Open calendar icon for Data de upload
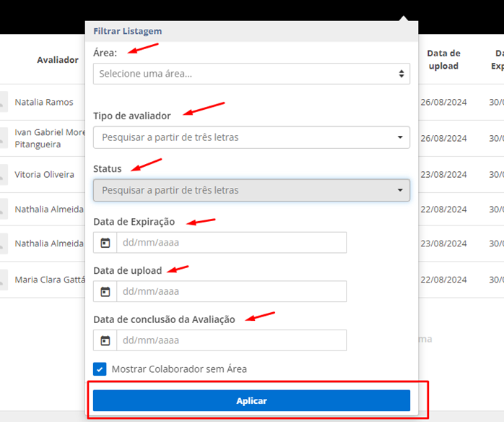 [x=105, y=292]
